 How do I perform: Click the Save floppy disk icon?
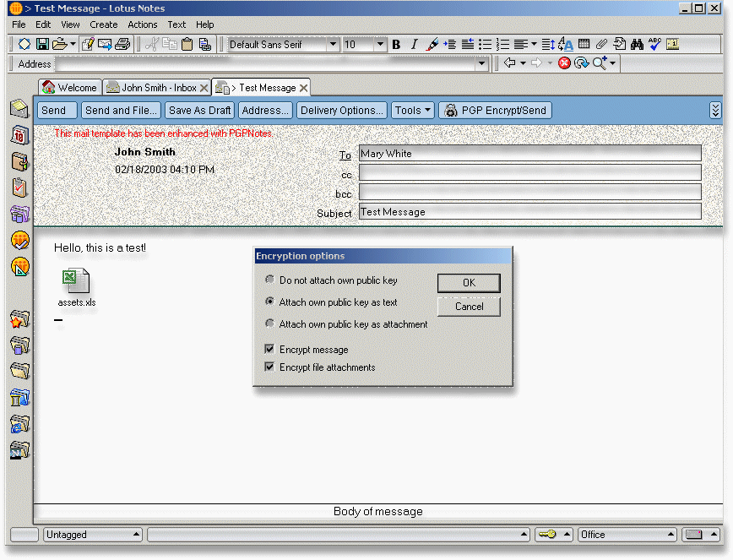(x=42, y=45)
